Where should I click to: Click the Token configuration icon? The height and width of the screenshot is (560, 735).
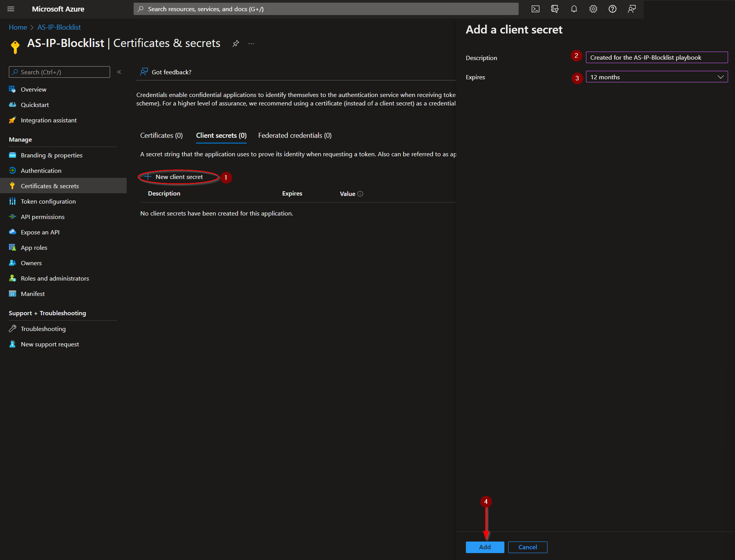12,201
